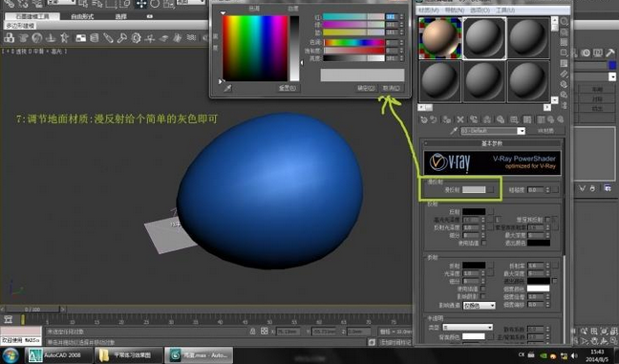Toggle the Use Interpolation checkbox in the Refraction group

482,289
